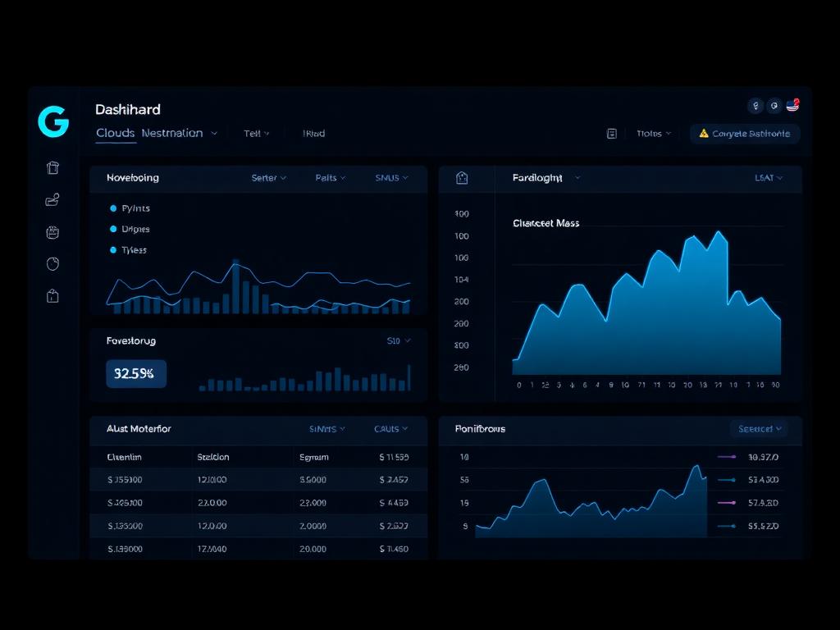Open the clipboard icon at top of sidebar
The width and height of the screenshot is (840, 630).
coord(52,168)
